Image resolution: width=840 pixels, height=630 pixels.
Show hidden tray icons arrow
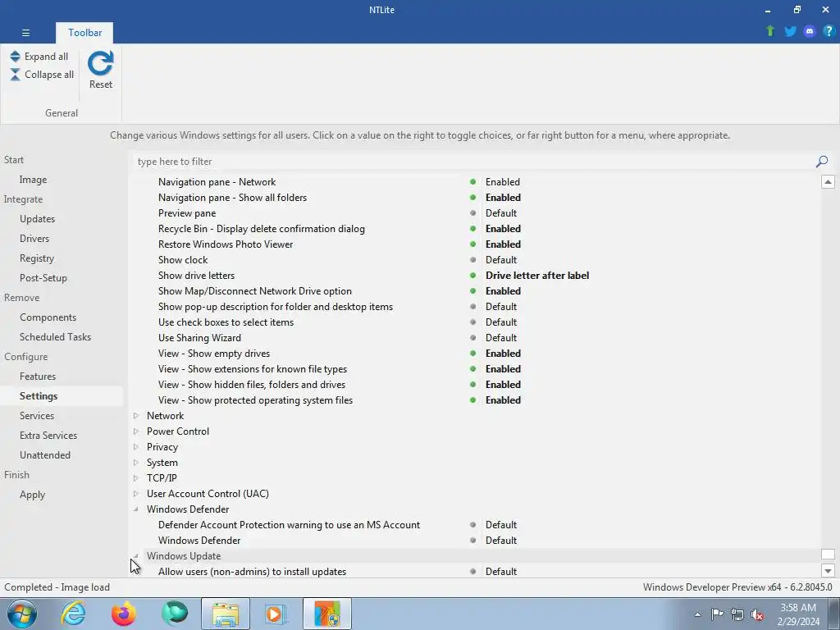point(697,614)
